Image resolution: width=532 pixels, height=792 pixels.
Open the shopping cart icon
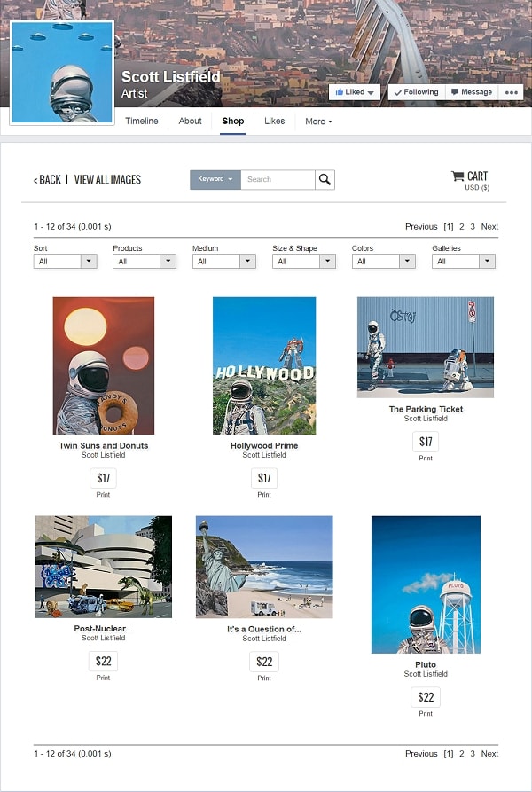458,176
